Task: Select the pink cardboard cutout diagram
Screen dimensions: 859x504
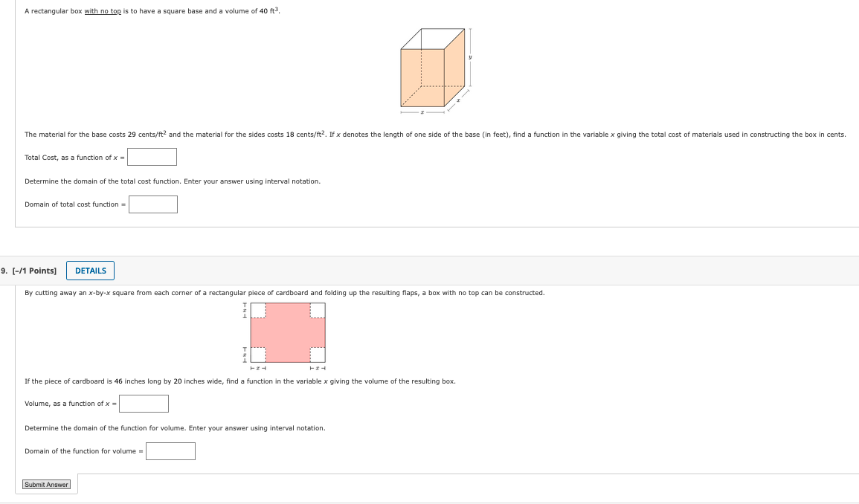Action: [286, 334]
